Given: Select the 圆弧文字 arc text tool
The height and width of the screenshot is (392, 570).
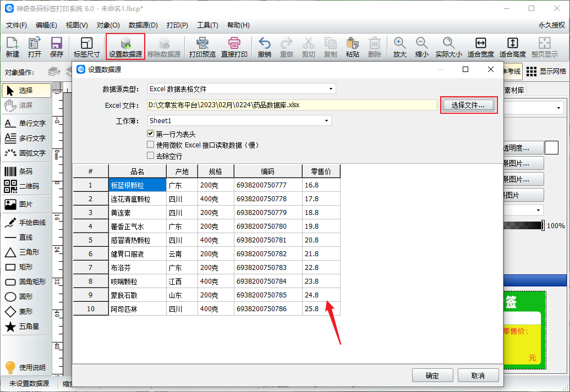Looking at the screenshot, I should pos(26,153).
